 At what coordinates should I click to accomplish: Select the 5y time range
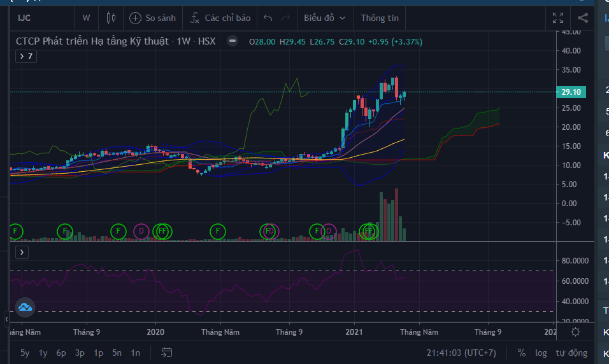(25, 352)
